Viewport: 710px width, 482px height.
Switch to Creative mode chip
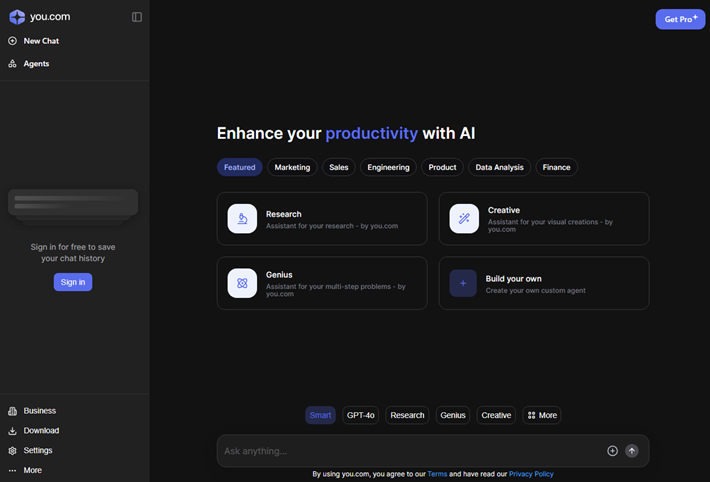496,415
